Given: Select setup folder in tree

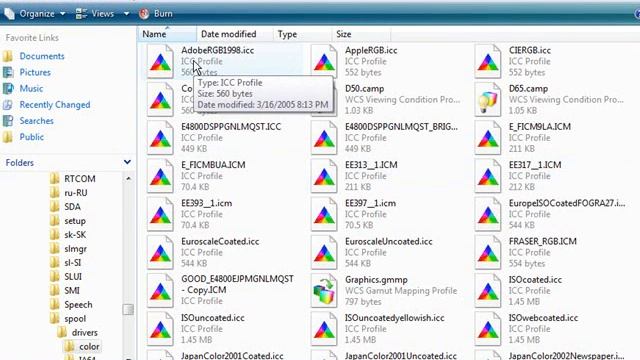Looking at the screenshot, I should click(75, 221).
